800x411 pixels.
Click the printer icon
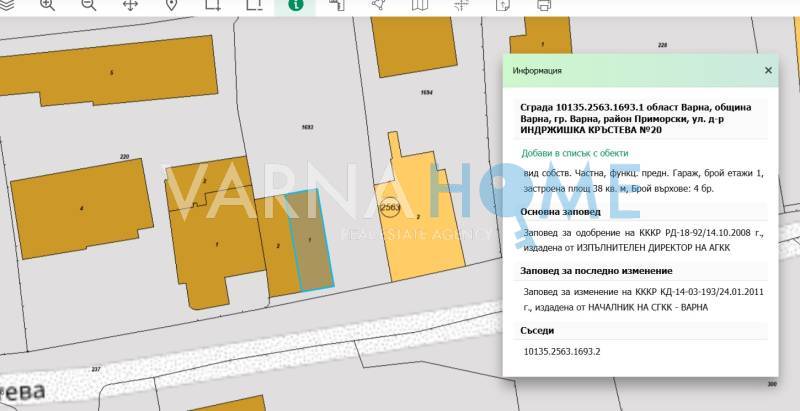(544, 5)
